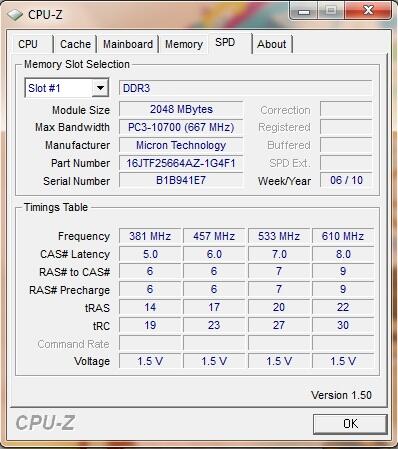Click the 457 MHz frequency cell
Viewport: 398px width, 449px height.
tap(214, 236)
